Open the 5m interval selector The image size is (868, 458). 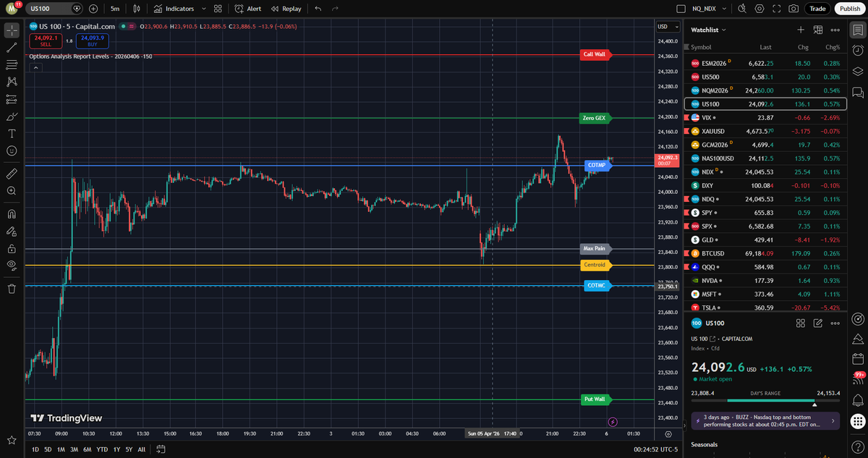pos(115,9)
